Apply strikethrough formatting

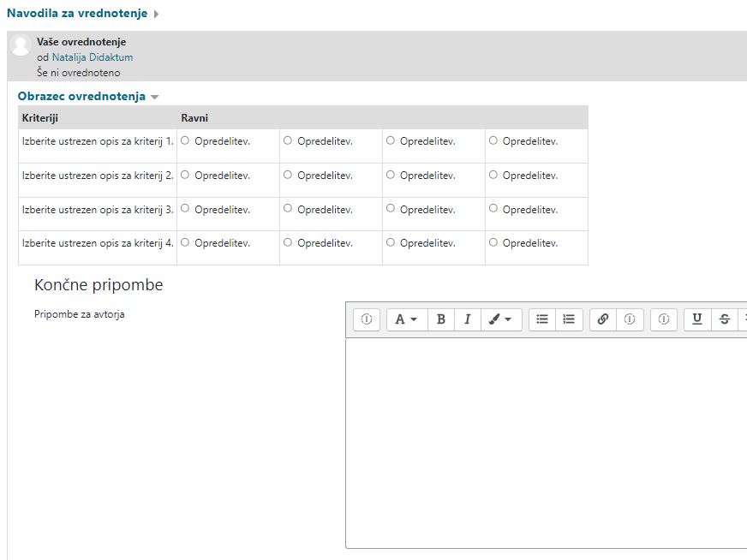(x=725, y=319)
